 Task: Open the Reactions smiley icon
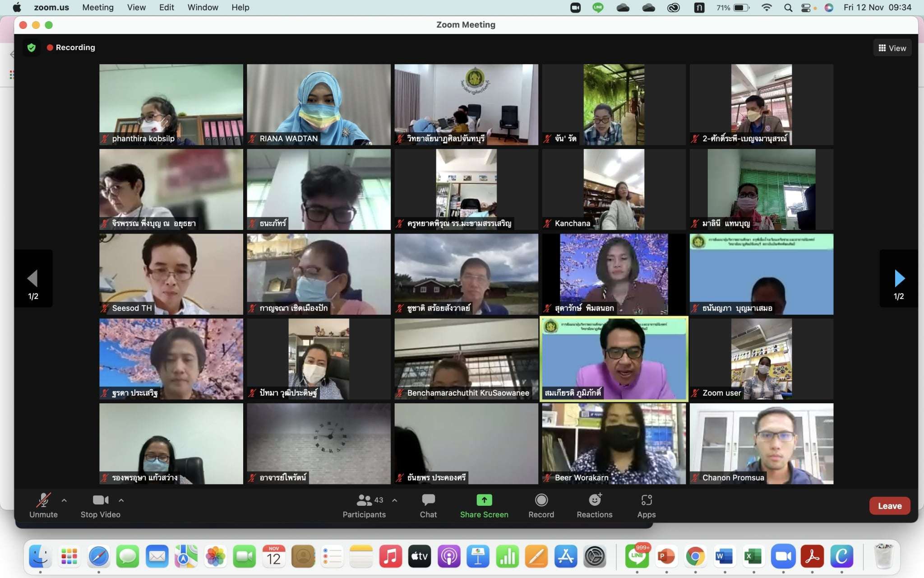pyautogui.click(x=594, y=500)
